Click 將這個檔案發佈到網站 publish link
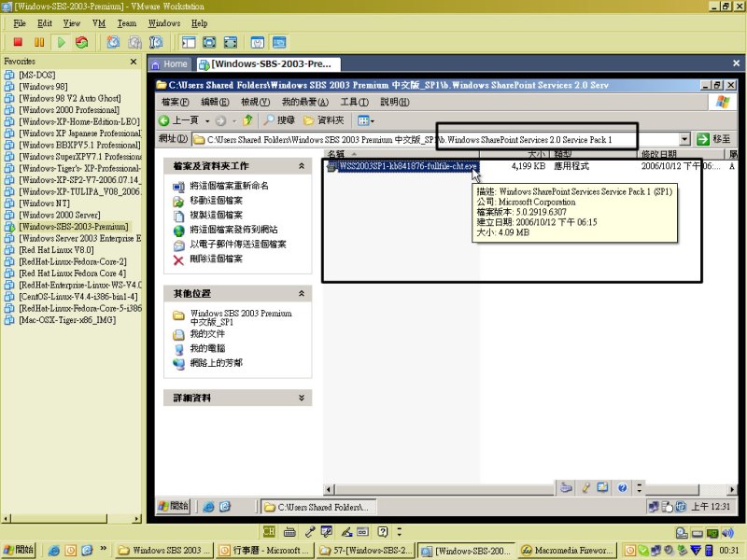Screen dimensions: 747x560 pos(233,230)
